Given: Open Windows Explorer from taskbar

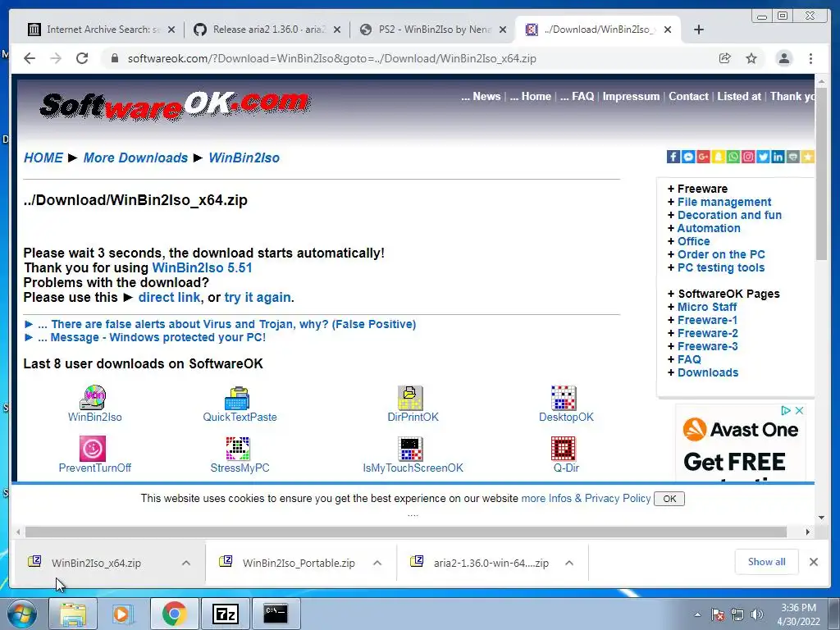Looking at the screenshot, I should tap(72, 614).
